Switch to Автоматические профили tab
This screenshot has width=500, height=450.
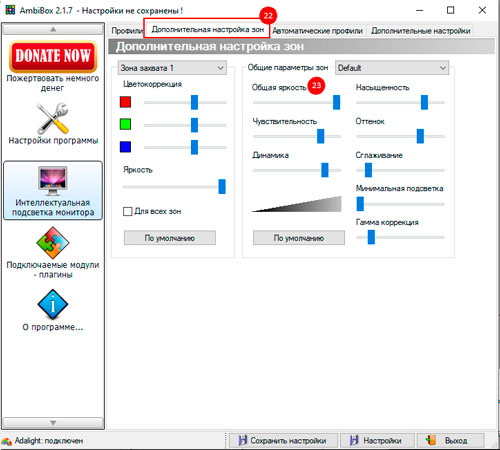318,31
